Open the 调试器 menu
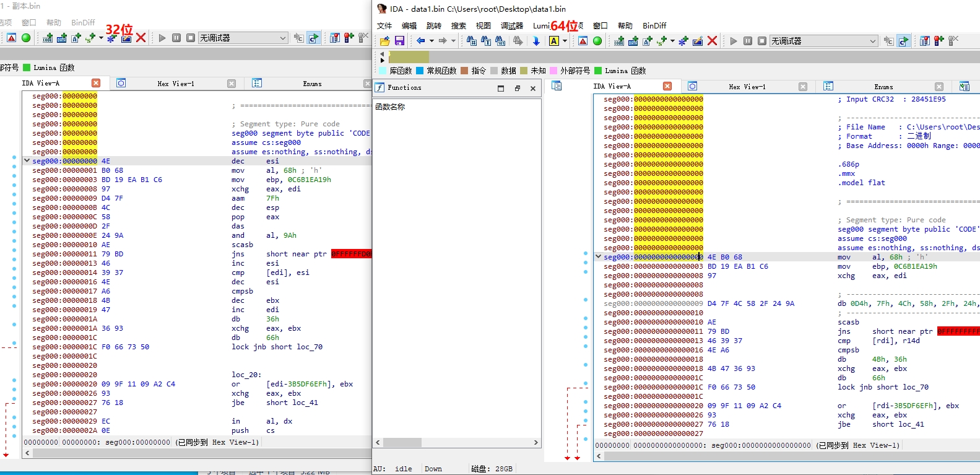The width and height of the screenshot is (980, 475). pos(512,26)
